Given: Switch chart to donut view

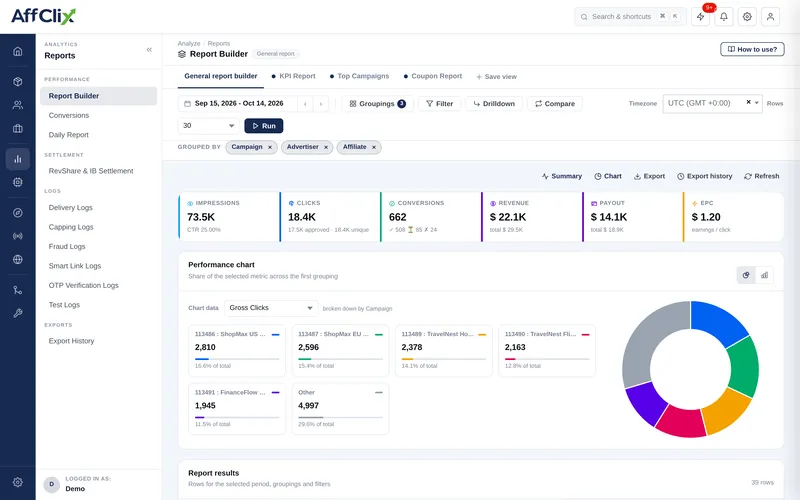Looking at the screenshot, I should [746, 275].
